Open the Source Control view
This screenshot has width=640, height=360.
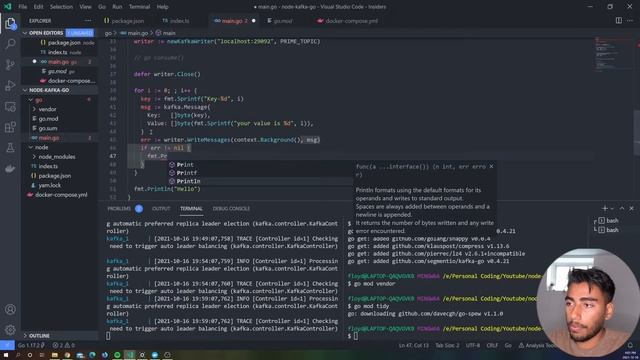[x=11, y=64]
